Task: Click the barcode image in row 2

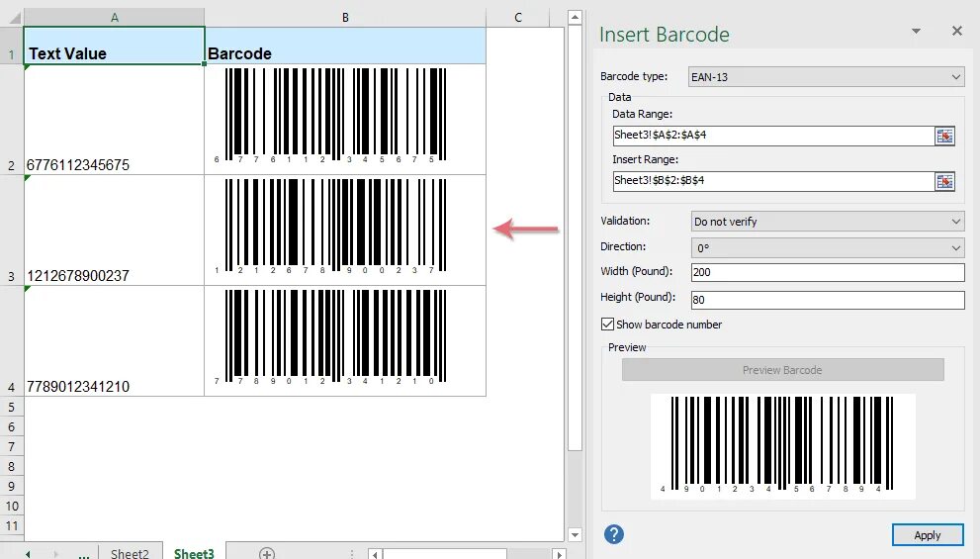Action: (x=330, y=116)
